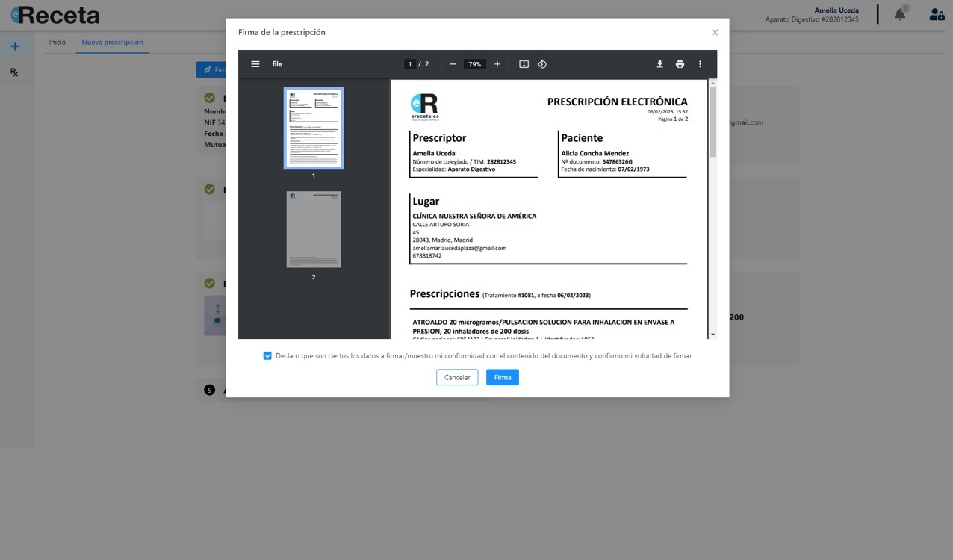953x560 pixels.
Task: Open the Rx prescriptions icon in the sidebar
Action: coord(14,72)
